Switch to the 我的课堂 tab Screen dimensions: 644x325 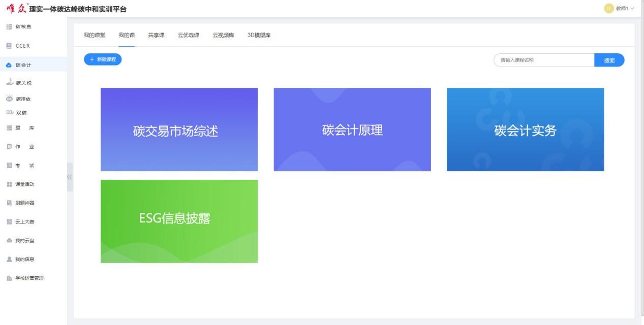click(95, 35)
